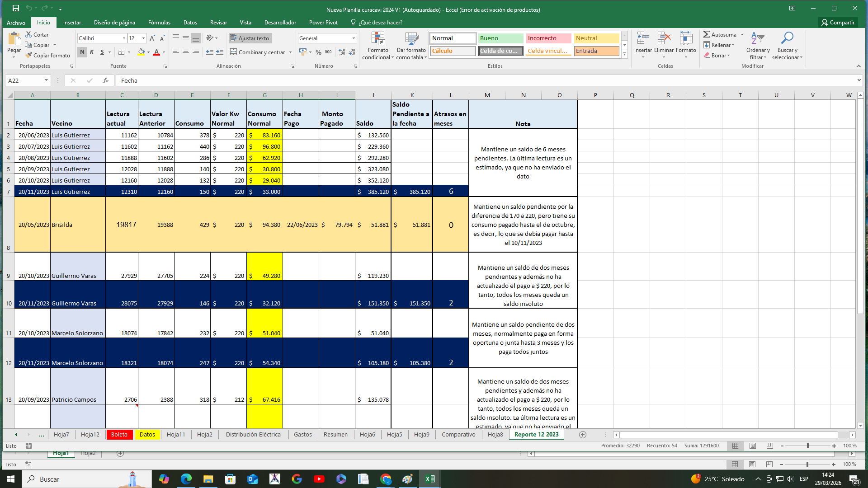Switch to the Fórmulas ribbon tab

point(159,22)
